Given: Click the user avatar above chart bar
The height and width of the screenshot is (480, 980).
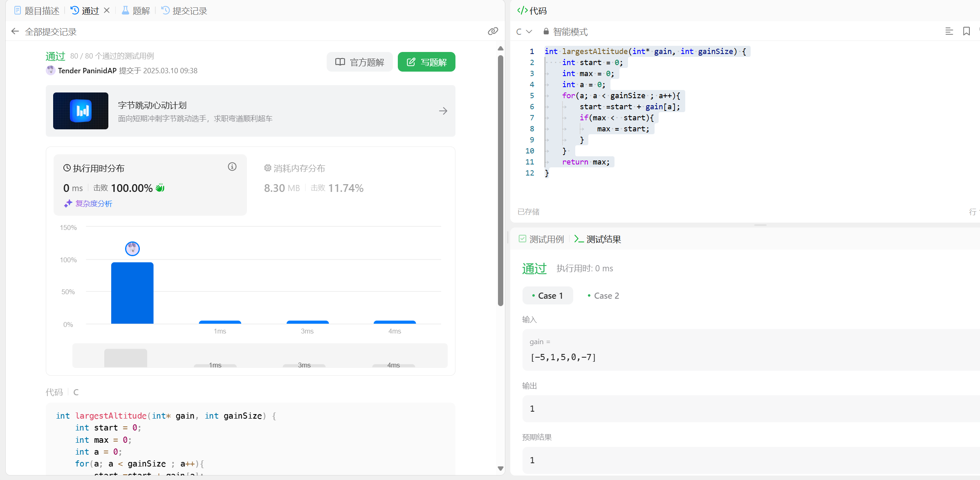Looking at the screenshot, I should [132, 248].
